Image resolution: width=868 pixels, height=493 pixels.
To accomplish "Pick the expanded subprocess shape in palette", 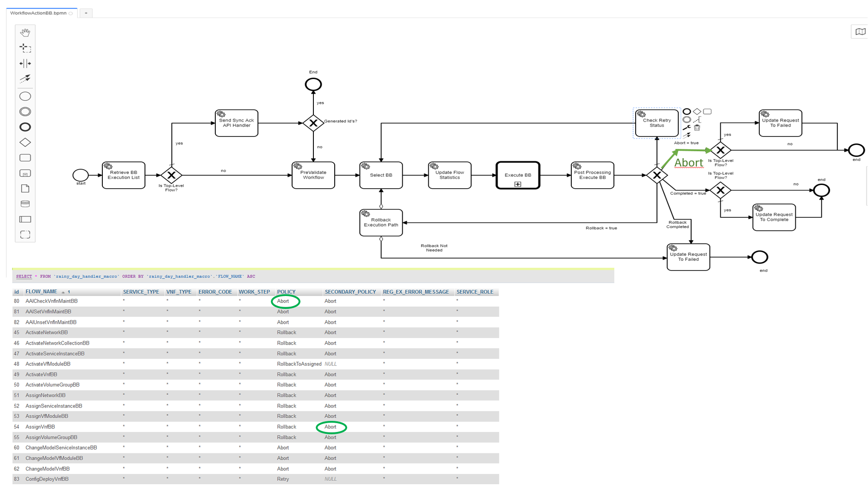I will click(x=25, y=173).
